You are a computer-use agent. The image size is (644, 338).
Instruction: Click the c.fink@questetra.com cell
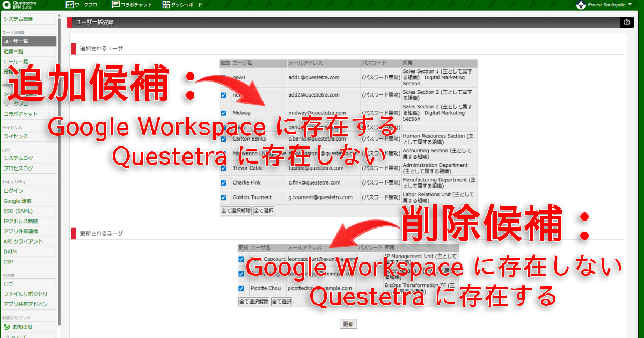[323, 183]
